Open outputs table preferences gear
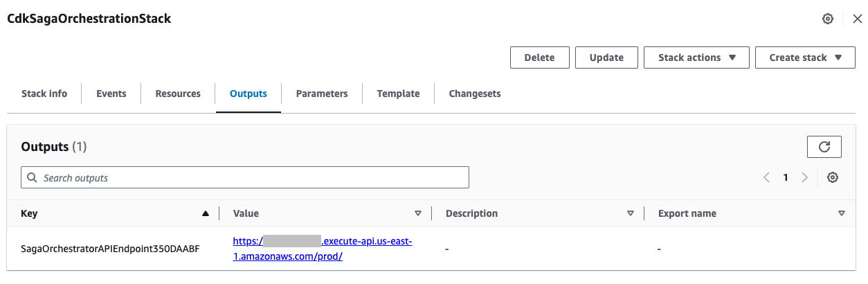Image resolution: width=868 pixels, height=284 pixels. click(833, 177)
